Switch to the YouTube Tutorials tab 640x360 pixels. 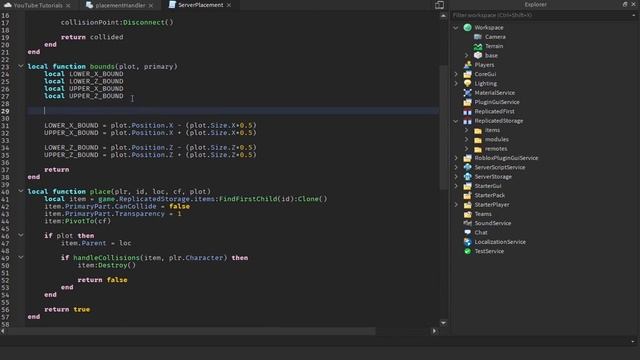pyautogui.click(x=38, y=5)
